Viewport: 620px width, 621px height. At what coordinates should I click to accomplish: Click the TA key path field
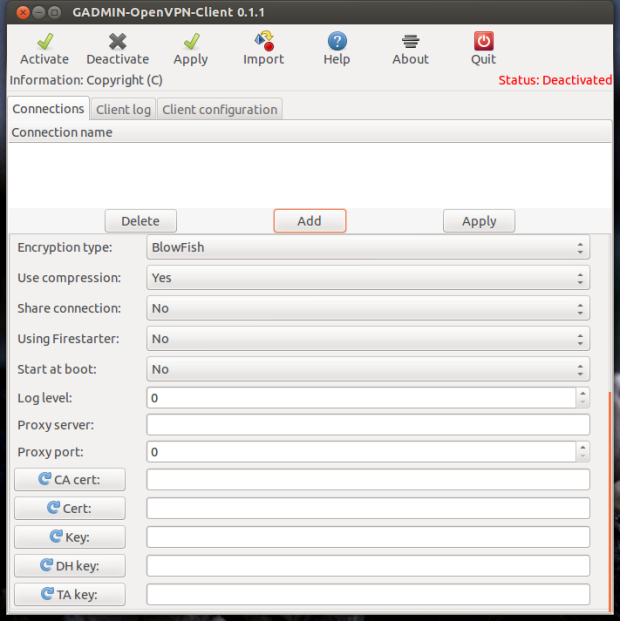(368, 594)
